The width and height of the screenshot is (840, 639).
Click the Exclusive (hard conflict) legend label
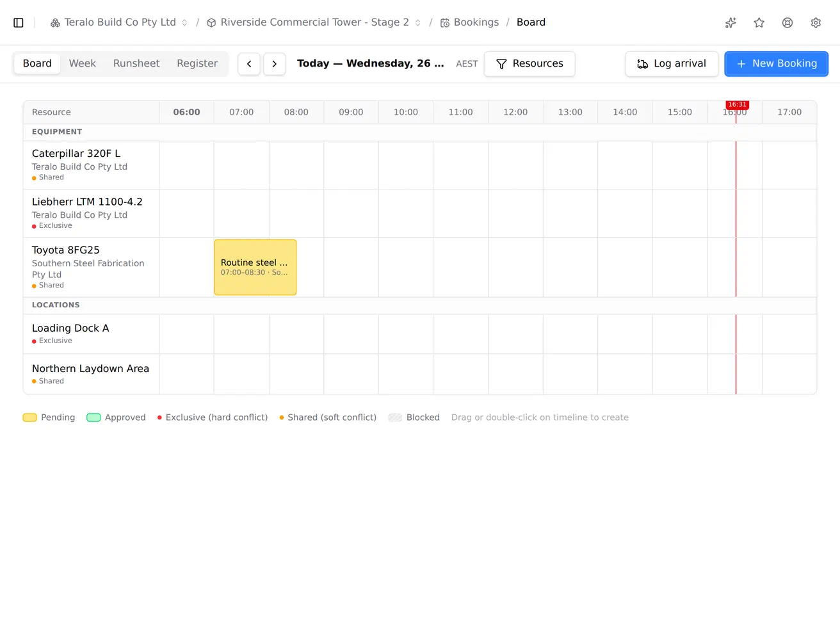[x=217, y=417]
